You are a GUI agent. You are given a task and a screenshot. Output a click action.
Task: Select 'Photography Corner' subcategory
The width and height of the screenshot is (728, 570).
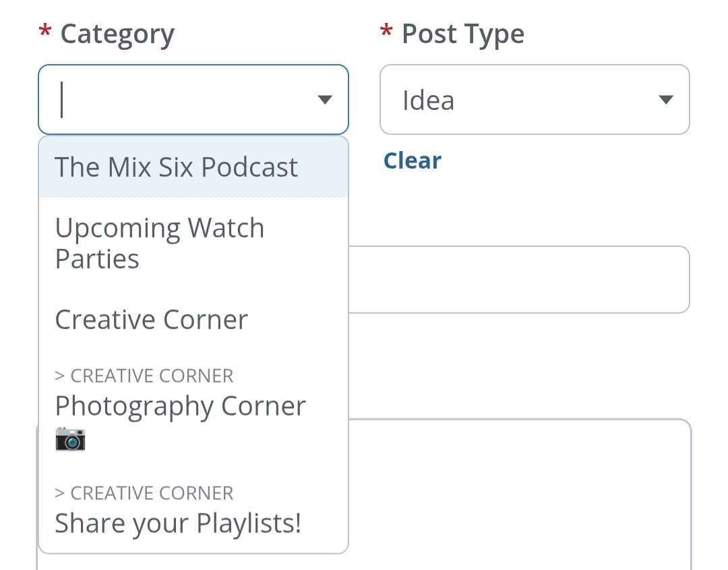[180, 406]
